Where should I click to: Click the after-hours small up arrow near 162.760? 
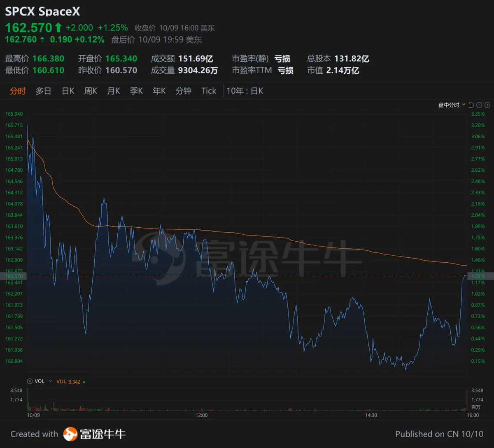point(42,40)
